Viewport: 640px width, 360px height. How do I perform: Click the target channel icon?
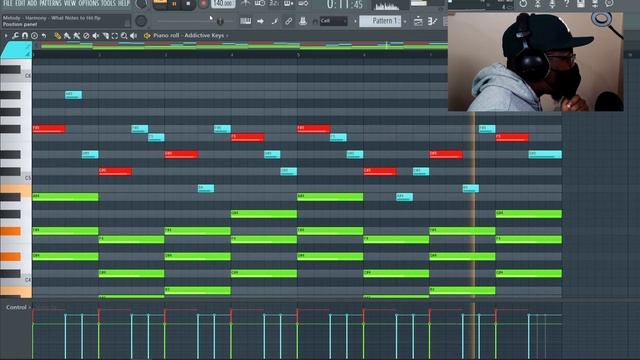tap(147, 36)
